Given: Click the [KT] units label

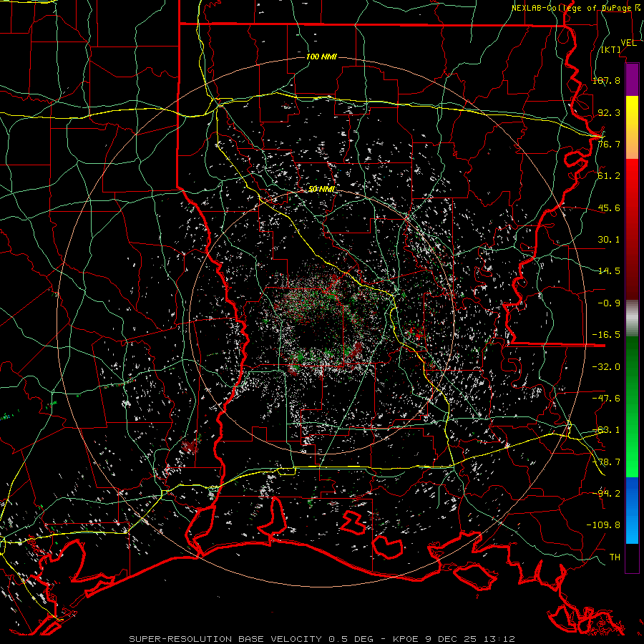Looking at the screenshot, I should click(x=611, y=49).
